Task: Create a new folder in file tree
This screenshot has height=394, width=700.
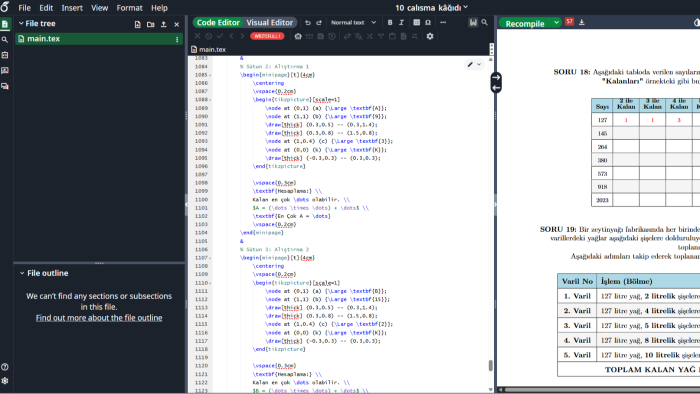Action: click(x=150, y=24)
